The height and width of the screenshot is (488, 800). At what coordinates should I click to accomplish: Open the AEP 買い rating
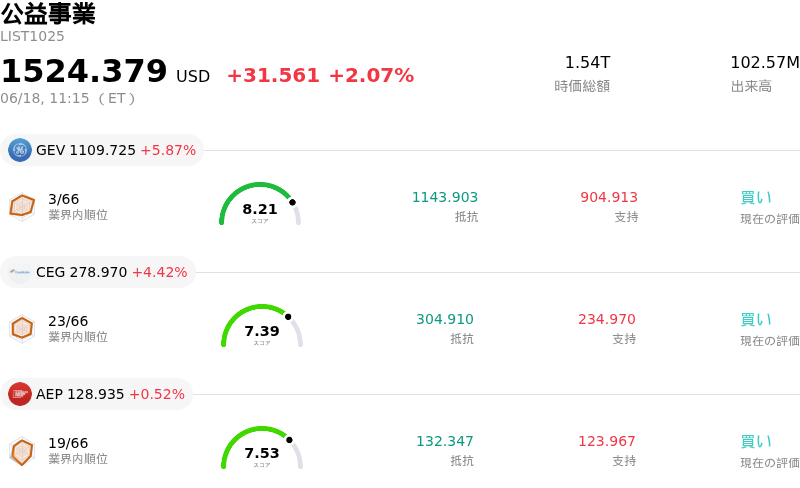click(756, 442)
